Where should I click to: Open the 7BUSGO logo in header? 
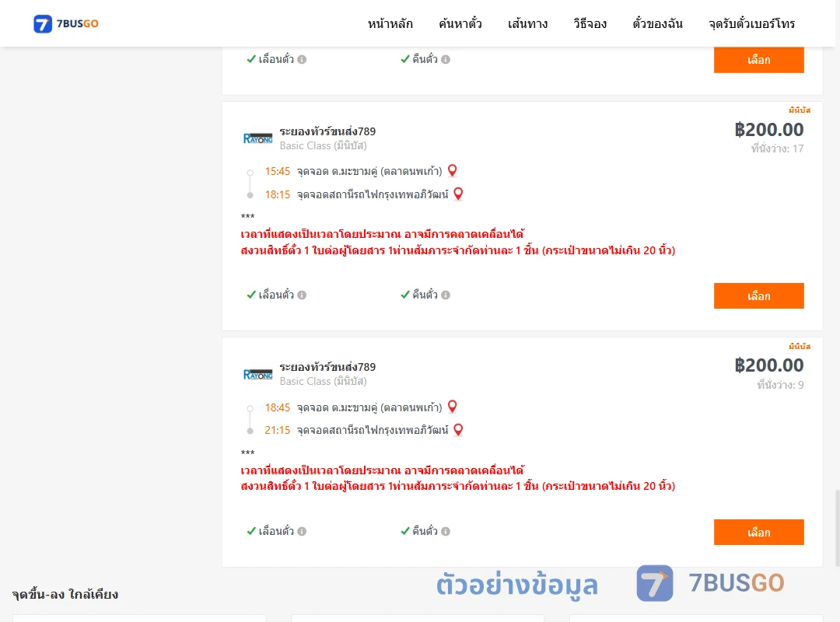click(66, 23)
